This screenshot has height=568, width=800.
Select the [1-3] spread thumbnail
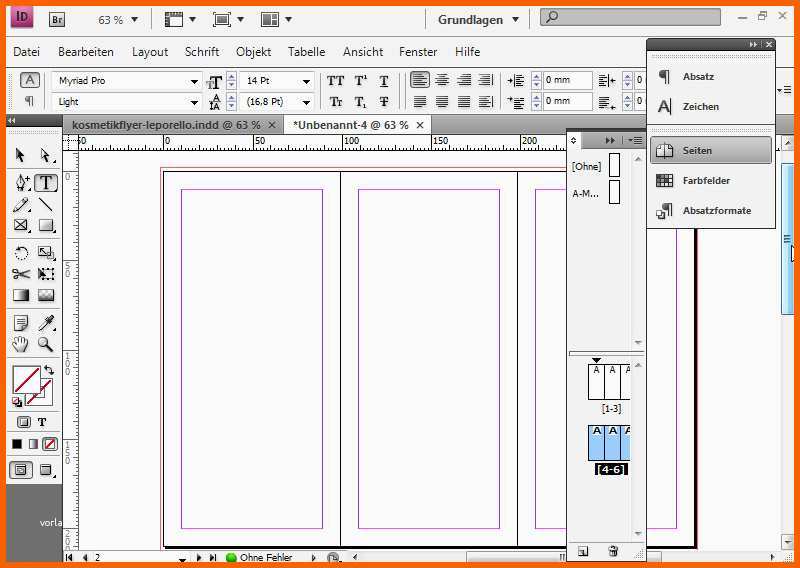609,382
